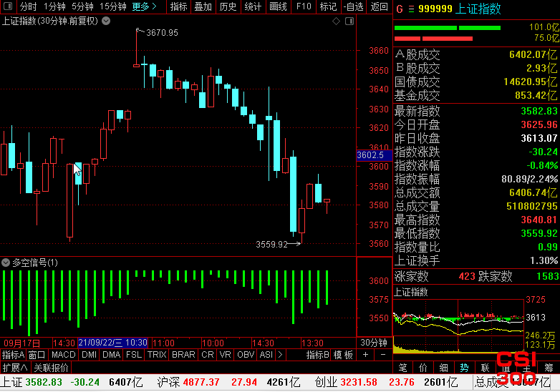
Task: Select the 筹 tab in quote panel
Action: click(549, 368)
